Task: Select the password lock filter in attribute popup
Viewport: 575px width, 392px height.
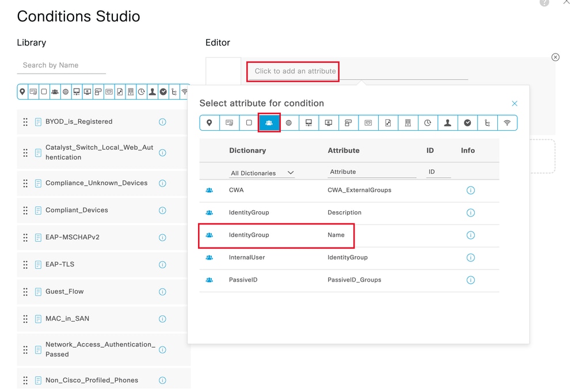Action: click(348, 123)
